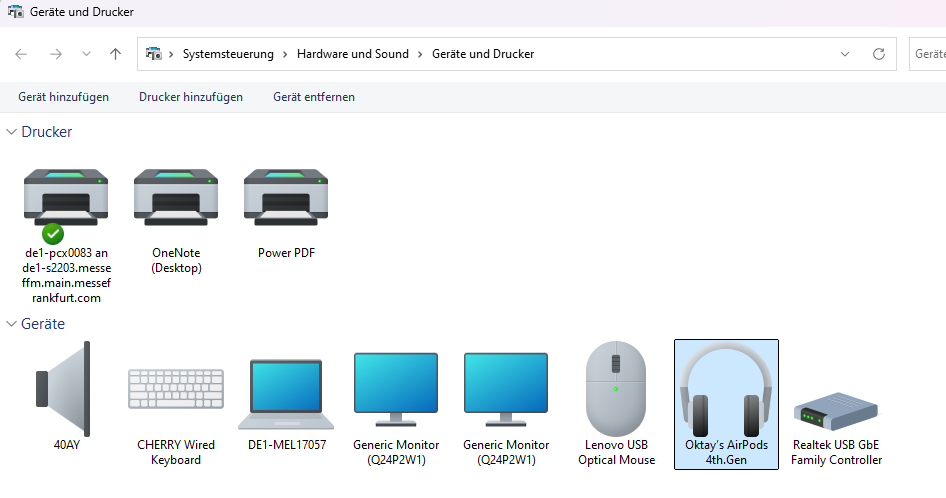946x498 pixels.
Task: Select the Lenovo USB Optical Mouse
Action: click(x=616, y=389)
